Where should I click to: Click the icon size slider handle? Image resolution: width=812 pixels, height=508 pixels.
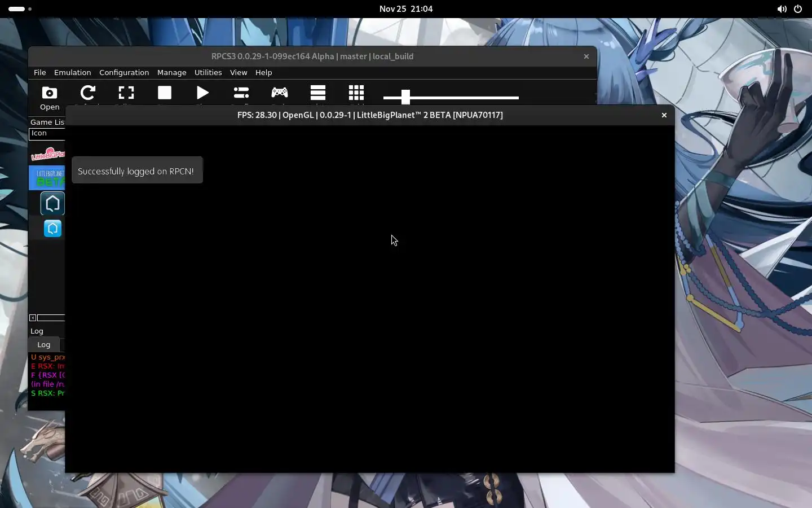pyautogui.click(x=405, y=97)
